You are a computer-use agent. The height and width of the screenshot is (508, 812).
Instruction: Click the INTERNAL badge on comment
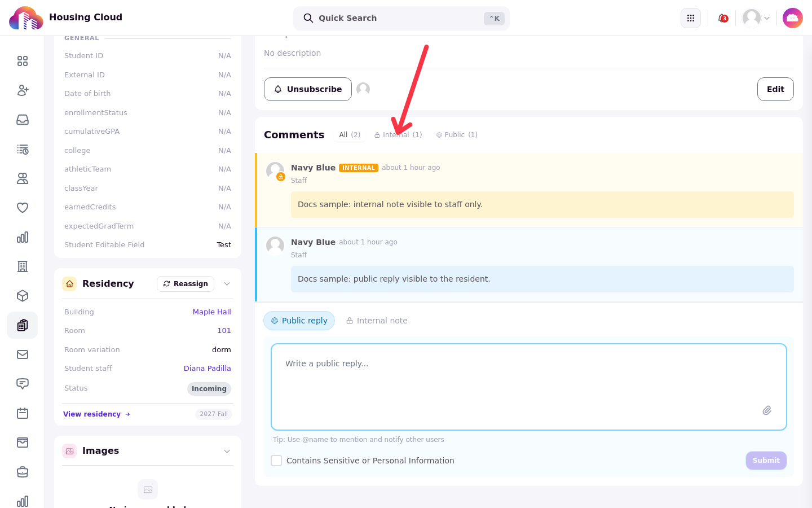click(x=359, y=168)
